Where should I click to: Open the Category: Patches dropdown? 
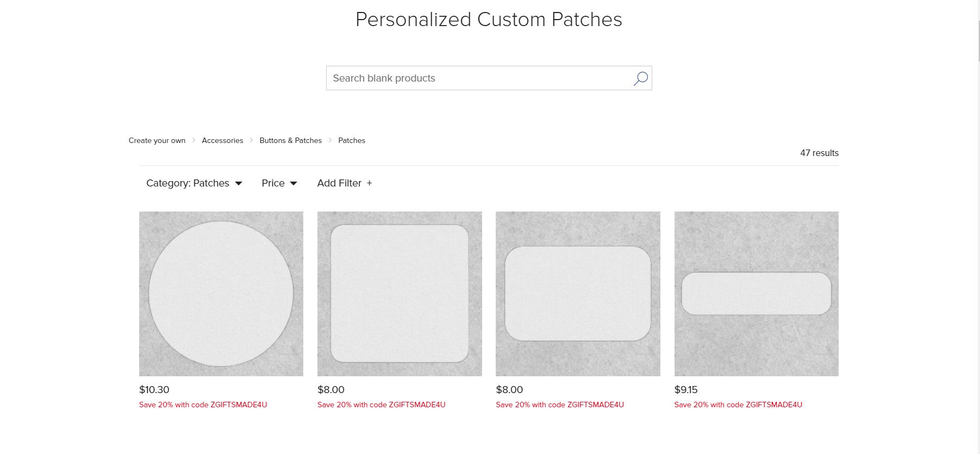193,183
